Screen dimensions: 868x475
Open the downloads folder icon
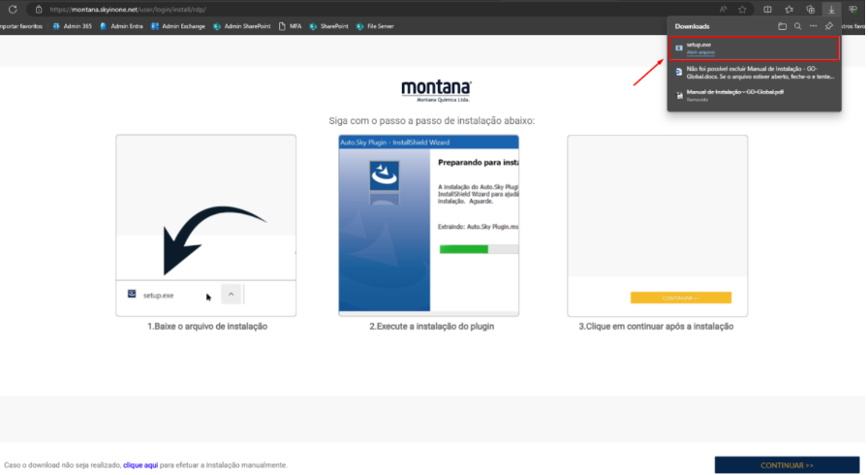point(782,26)
